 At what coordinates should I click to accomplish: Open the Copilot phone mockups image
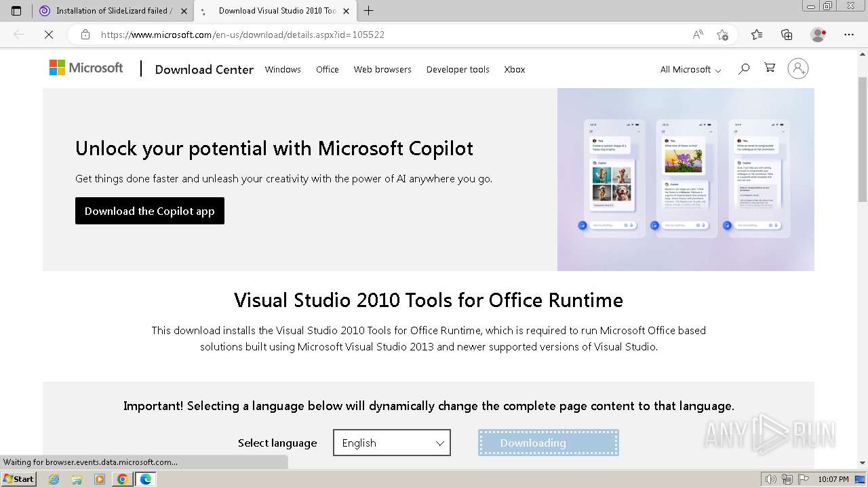click(686, 180)
